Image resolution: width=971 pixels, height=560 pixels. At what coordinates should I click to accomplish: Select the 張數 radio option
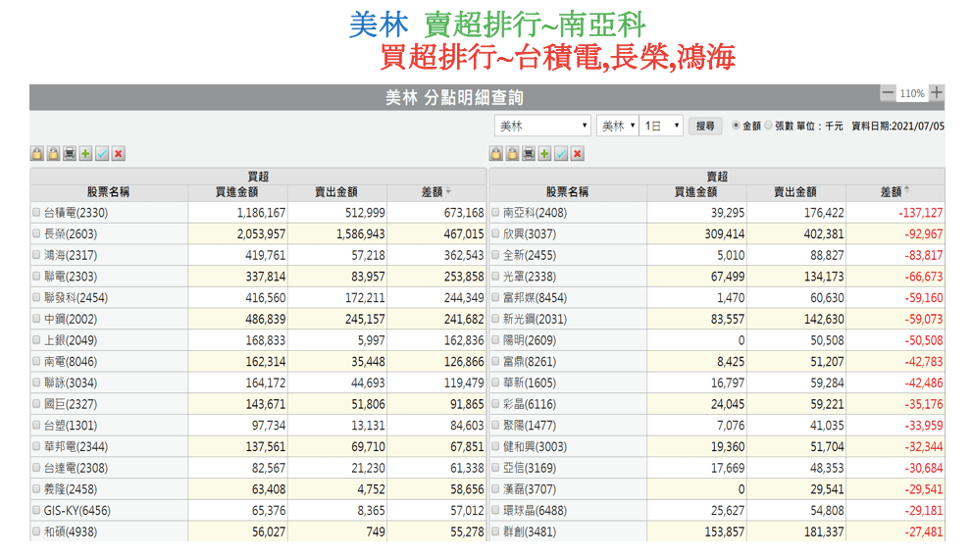[768, 126]
